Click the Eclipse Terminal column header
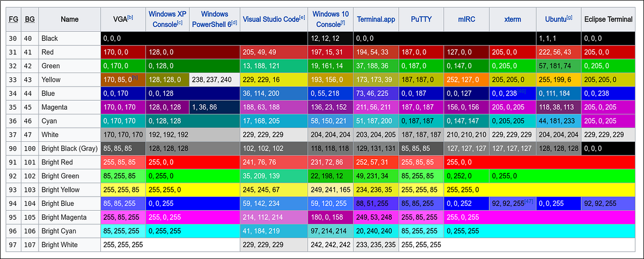 [x=608, y=19]
